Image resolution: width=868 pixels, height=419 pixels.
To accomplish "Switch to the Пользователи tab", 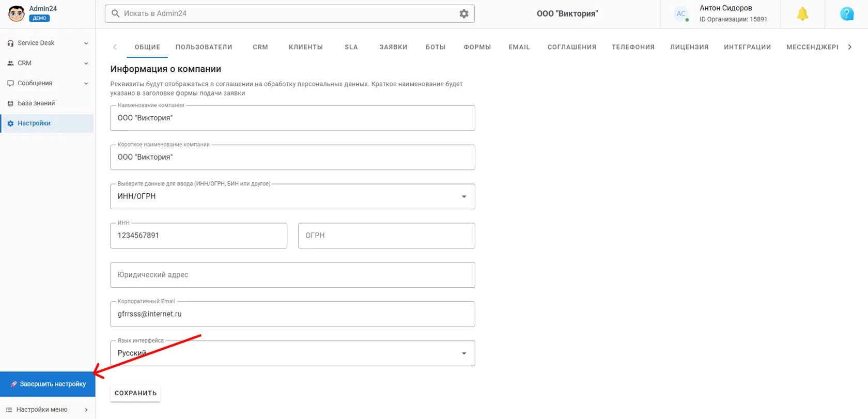I will (204, 47).
